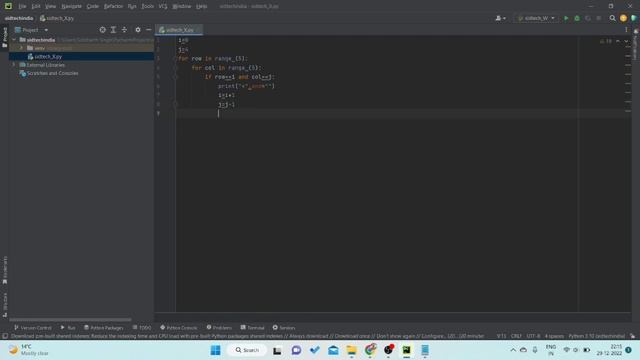Click the Run with Coverage icon

coord(588,18)
